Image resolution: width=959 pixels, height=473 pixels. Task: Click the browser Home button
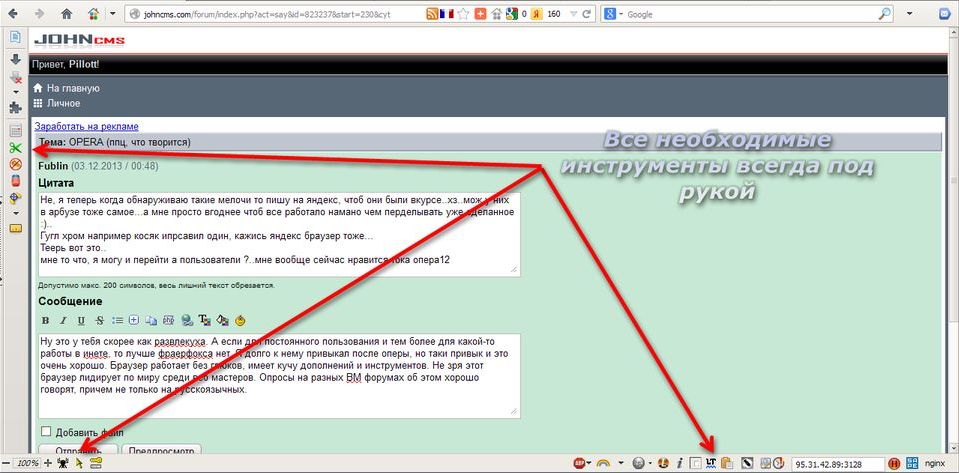pos(66,14)
